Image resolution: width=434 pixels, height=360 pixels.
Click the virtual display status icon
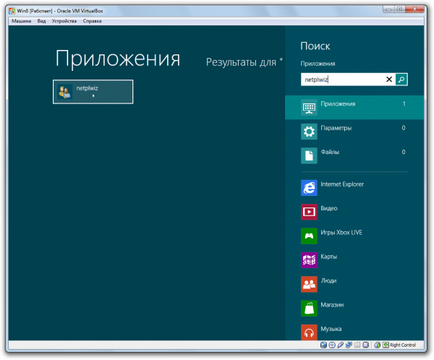(366, 345)
